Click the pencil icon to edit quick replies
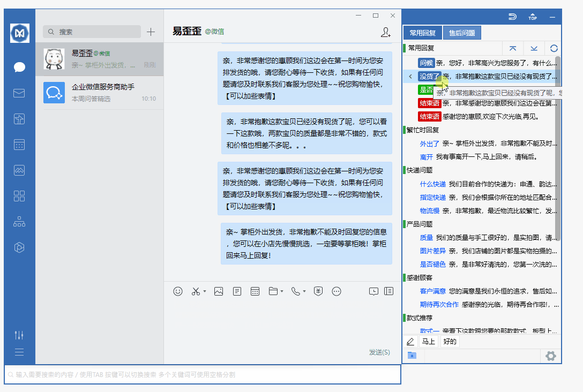The image size is (583, 392). pyautogui.click(x=410, y=341)
